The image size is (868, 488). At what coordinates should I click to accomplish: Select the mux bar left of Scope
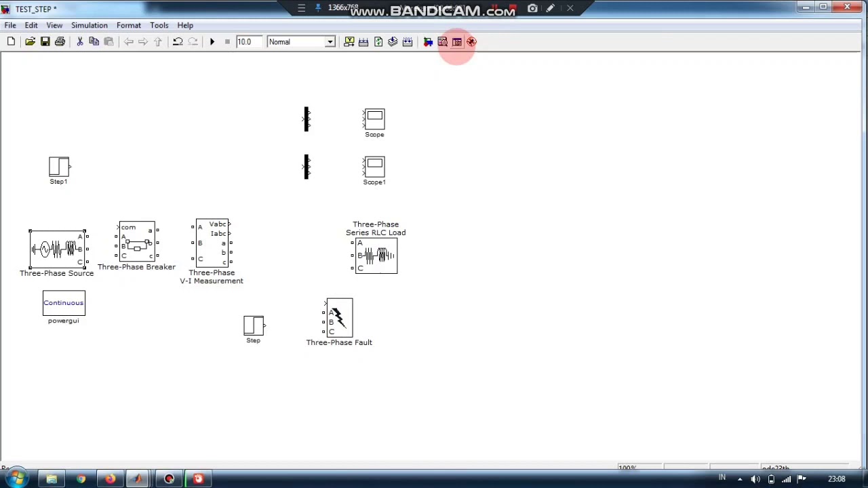tap(307, 119)
